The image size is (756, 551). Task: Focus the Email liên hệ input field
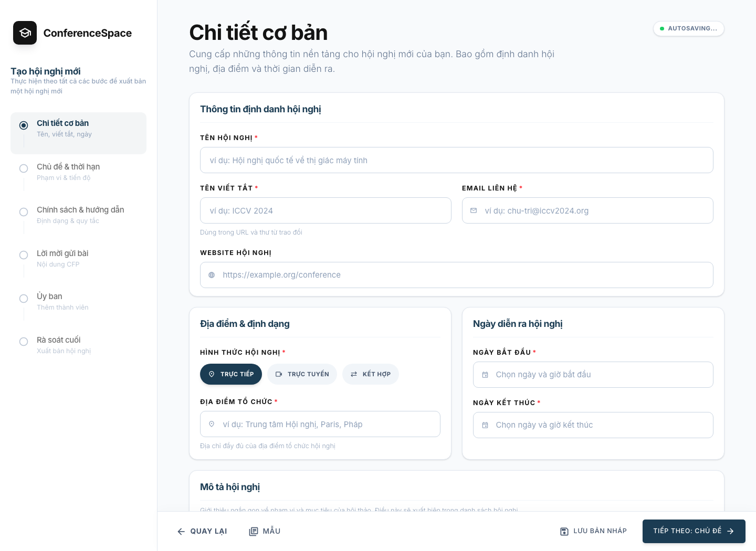pyautogui.click(x=587, y=210)
